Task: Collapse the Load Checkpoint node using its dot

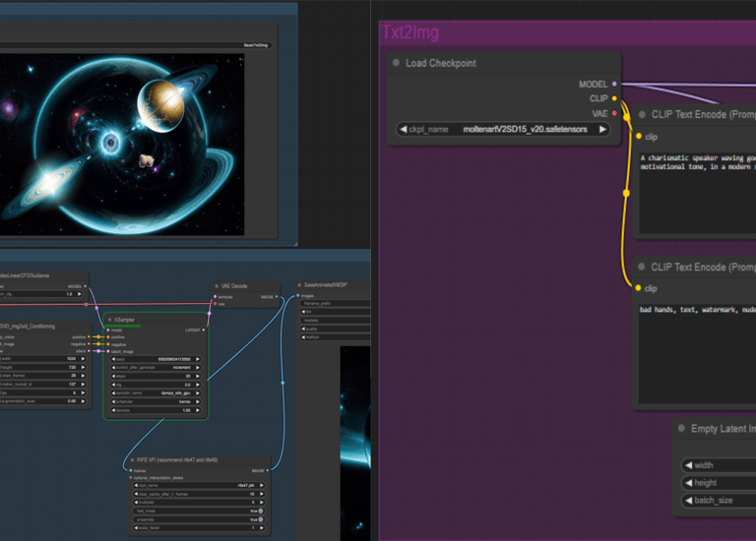Action: 396,64
